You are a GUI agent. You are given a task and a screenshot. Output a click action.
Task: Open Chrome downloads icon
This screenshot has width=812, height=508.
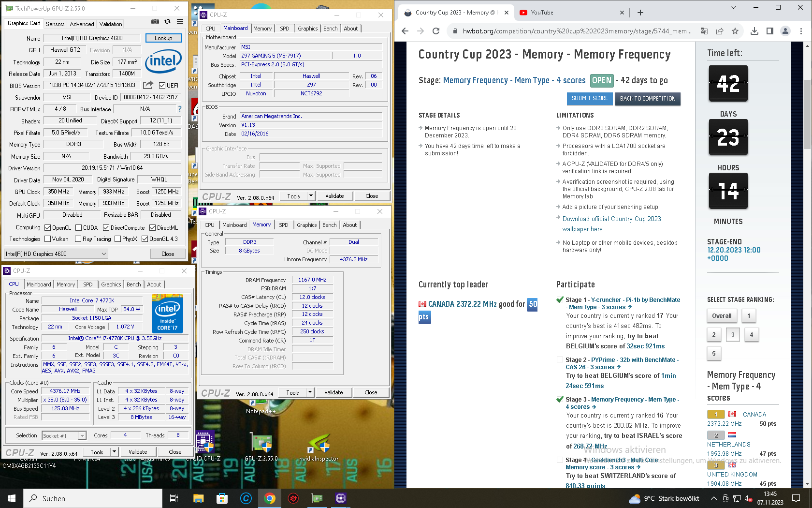(754, 31)
